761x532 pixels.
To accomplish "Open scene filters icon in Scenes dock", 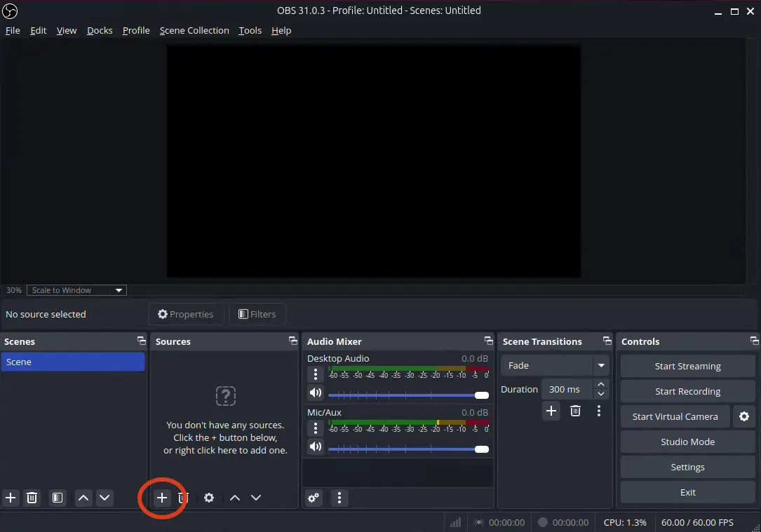I will pyautogui.click(x=58, y=498).
